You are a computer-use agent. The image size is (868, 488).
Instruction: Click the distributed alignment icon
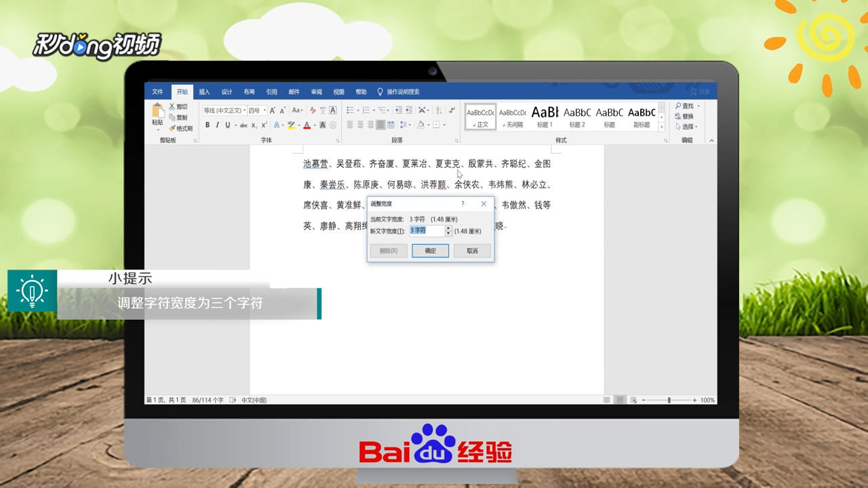pyautogui.click(x=391, y=125)
